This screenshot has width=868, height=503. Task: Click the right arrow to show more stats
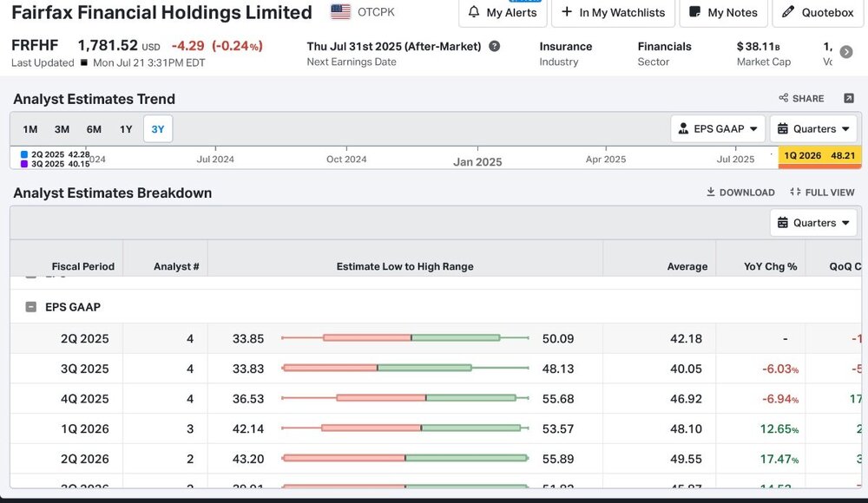point(845,52)
